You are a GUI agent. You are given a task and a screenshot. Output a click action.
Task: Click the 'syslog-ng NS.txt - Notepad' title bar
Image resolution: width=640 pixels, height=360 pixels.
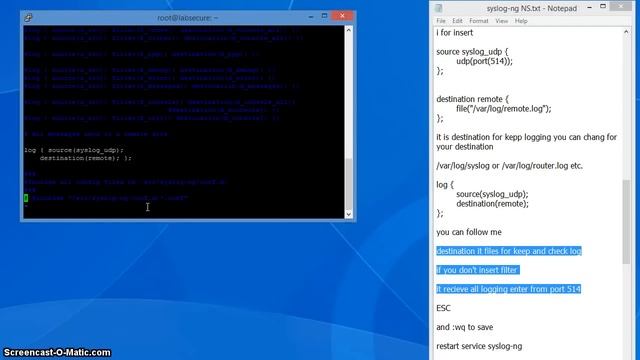point(531,8)
